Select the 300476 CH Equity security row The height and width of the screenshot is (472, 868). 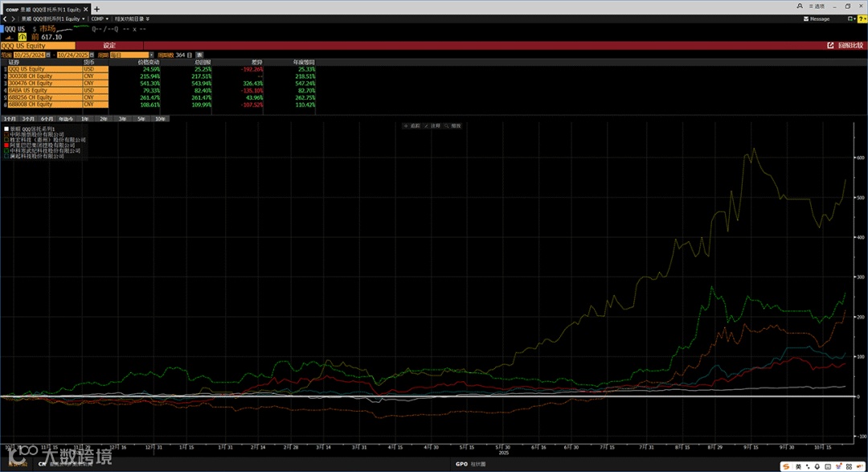tap(45, 83)
